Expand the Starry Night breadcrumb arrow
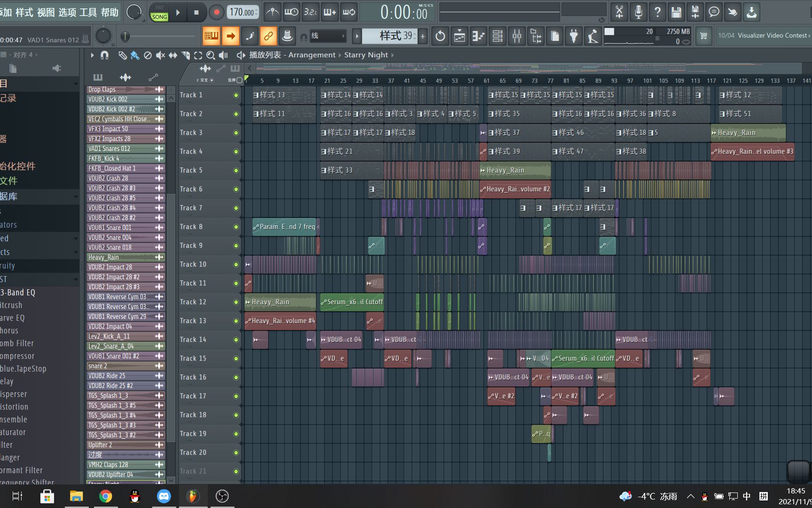 pyautogui.click(x=392, y=55)
